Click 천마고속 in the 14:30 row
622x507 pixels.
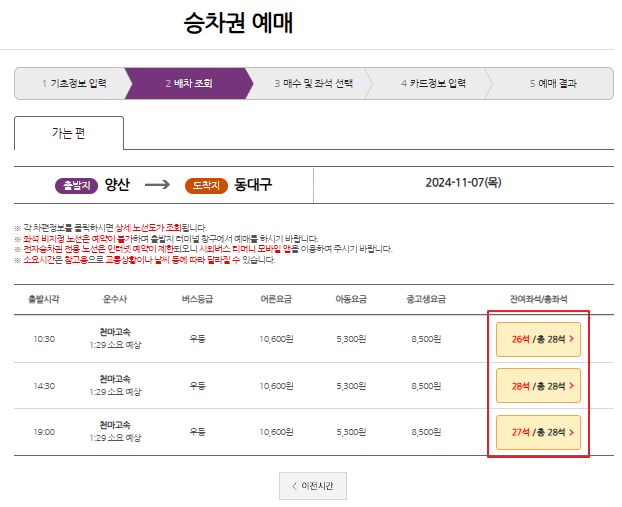coord(115,379)
